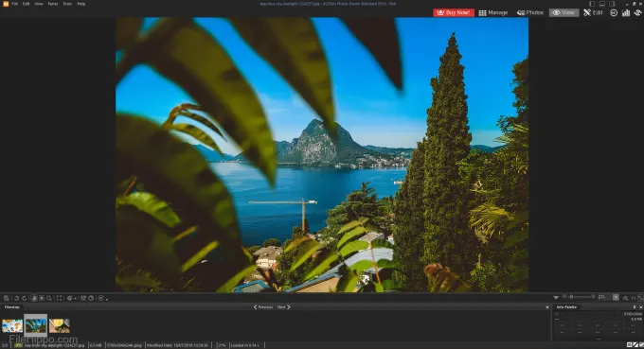Open the zoom percentage dropdown arrow
644x349 pixels.
pyautogui.click(x=616, y=297)
